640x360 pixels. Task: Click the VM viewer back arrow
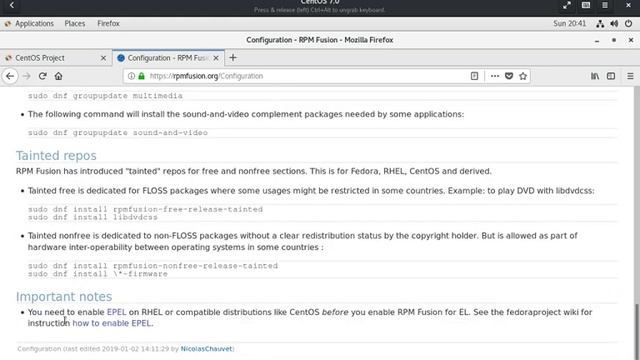tap(12, 5)
